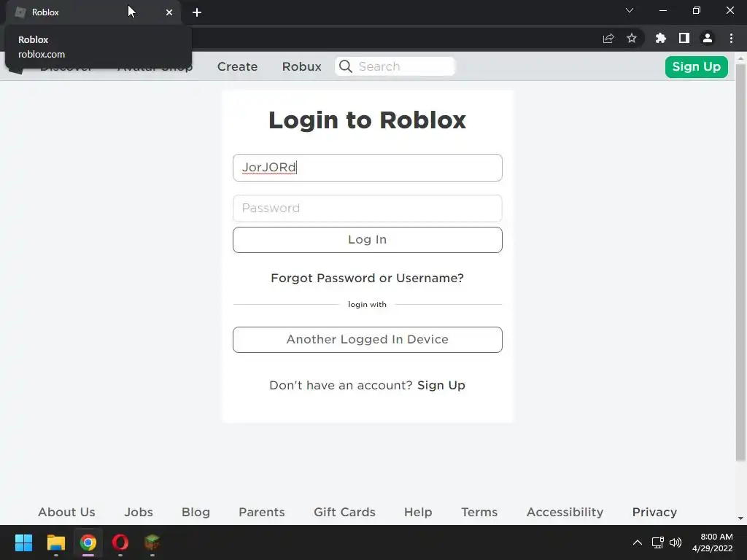Open network status tray icon

point(658,542)
